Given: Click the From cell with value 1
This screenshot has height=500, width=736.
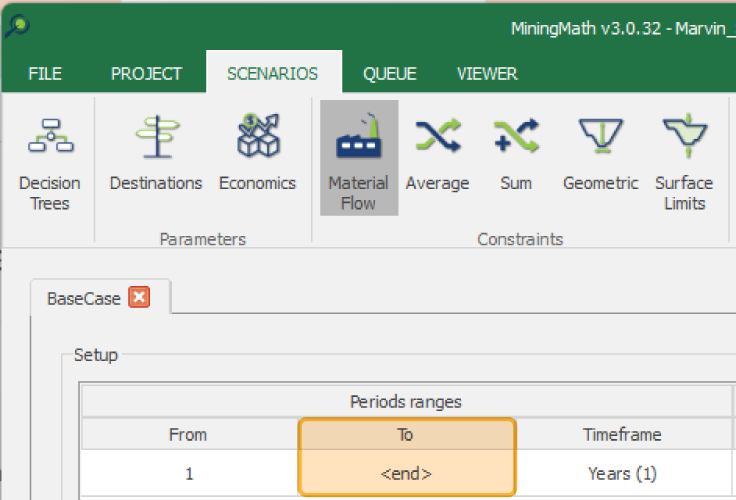Looking at the screenshot, I should coord(189,473).
